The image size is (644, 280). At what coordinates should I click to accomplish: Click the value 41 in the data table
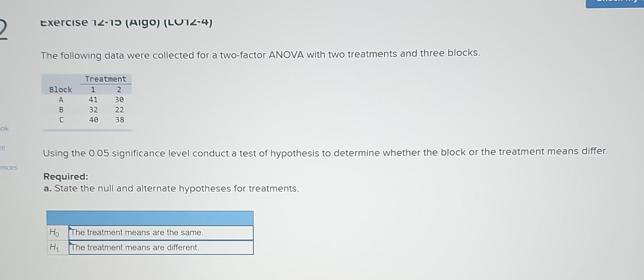click(x=93, y=100)
